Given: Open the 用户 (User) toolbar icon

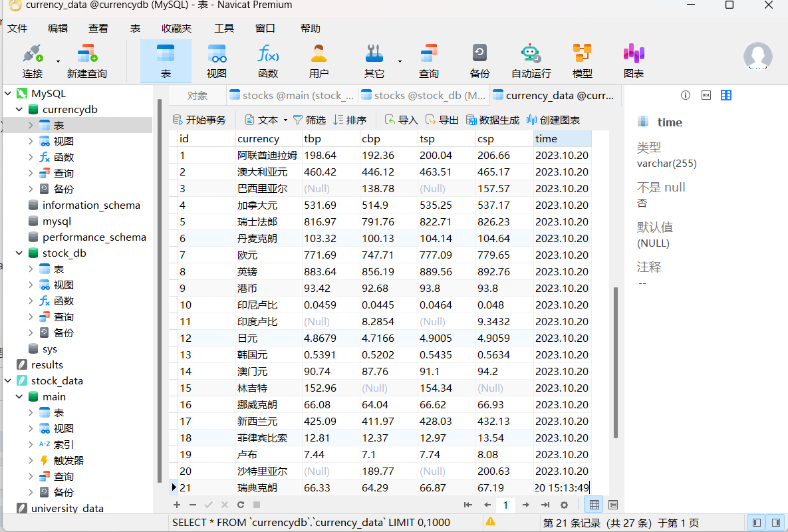Looking at the screenshot, I should pos(319,61).
